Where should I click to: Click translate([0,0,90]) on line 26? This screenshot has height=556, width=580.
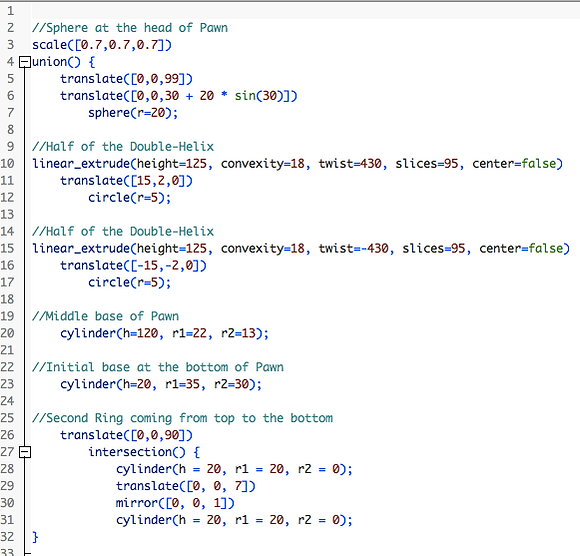[x=126, y=435]
